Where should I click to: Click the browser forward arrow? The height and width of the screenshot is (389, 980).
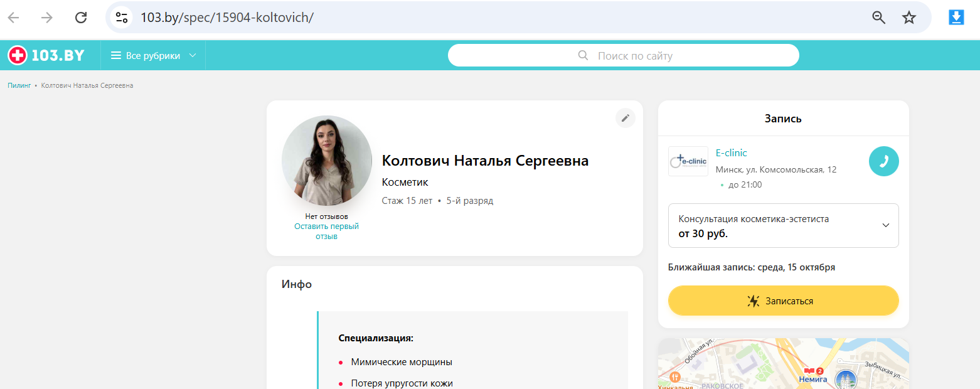(x=47, y=18)
